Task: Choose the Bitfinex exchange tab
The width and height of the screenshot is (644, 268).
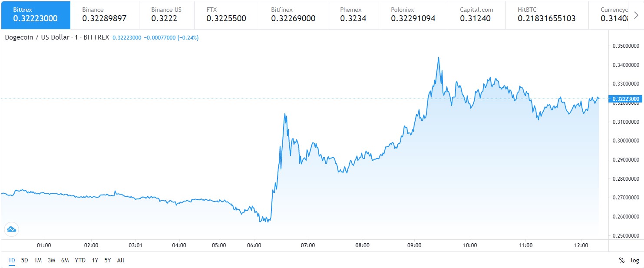Action: tap(293, 14)
